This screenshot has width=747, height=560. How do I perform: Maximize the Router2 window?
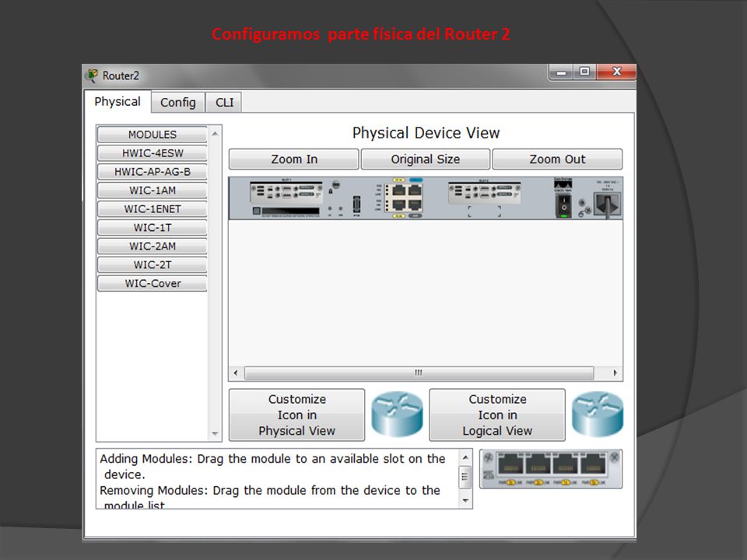pyautogui.click(x=584, y=72)
